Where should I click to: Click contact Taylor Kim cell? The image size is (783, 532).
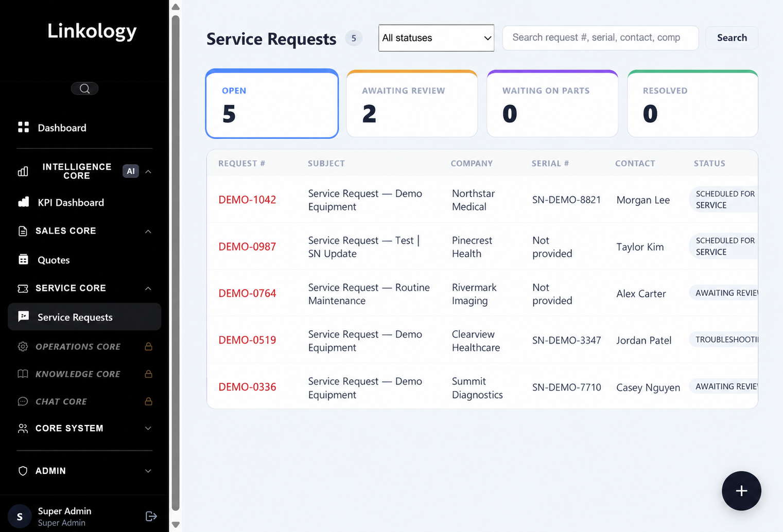(640, 247)
